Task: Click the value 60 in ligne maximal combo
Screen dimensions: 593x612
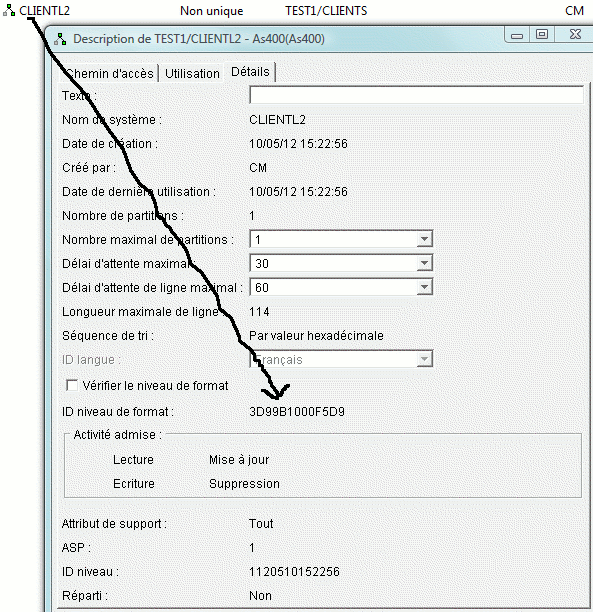Action: click(262, 288)
